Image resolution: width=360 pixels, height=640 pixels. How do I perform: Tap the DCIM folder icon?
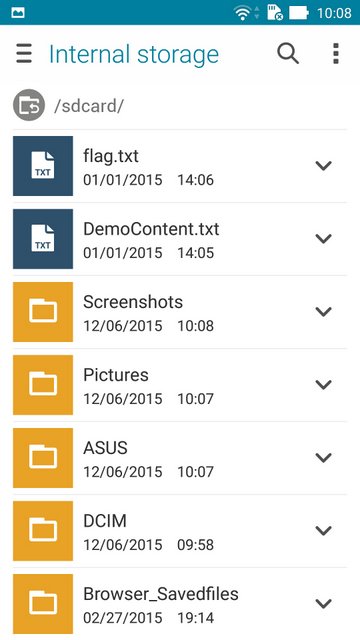pos(43,531)
